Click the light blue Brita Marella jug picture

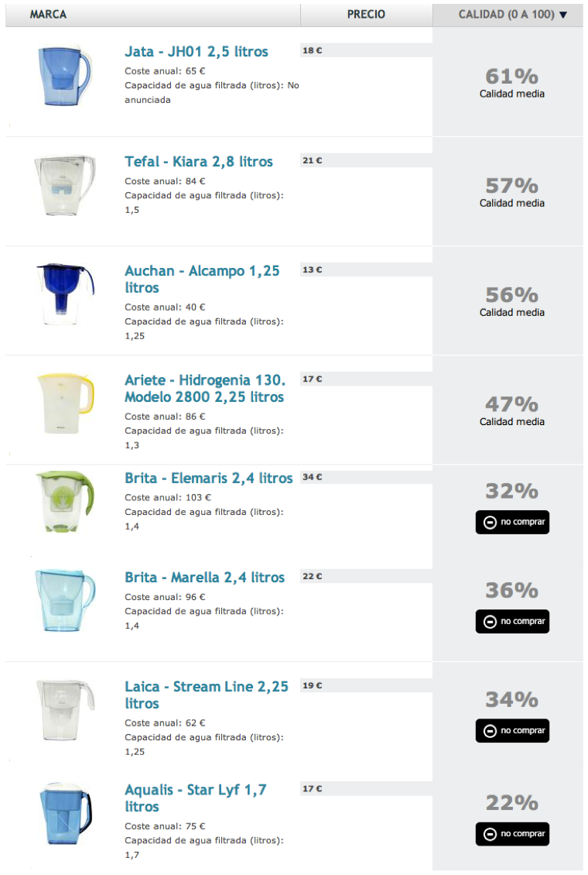65,600
